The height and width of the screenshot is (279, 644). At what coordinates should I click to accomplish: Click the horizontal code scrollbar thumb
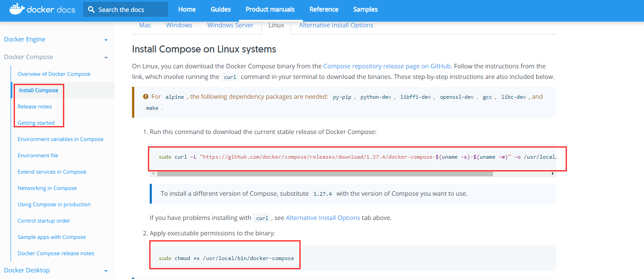pyautogui.click(x=325, y=174)
